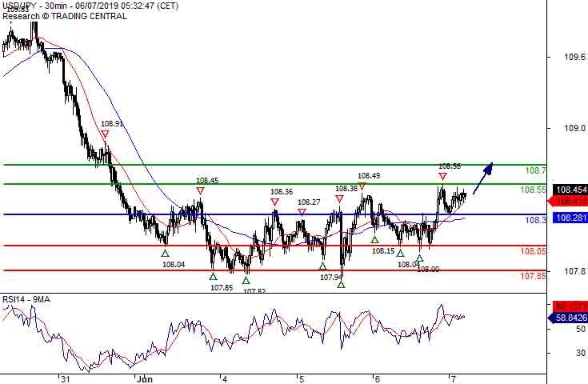Click the red down-triangle marker under 108.36
588x384 pixels.
pyautogui.click(x=275, y=202)
